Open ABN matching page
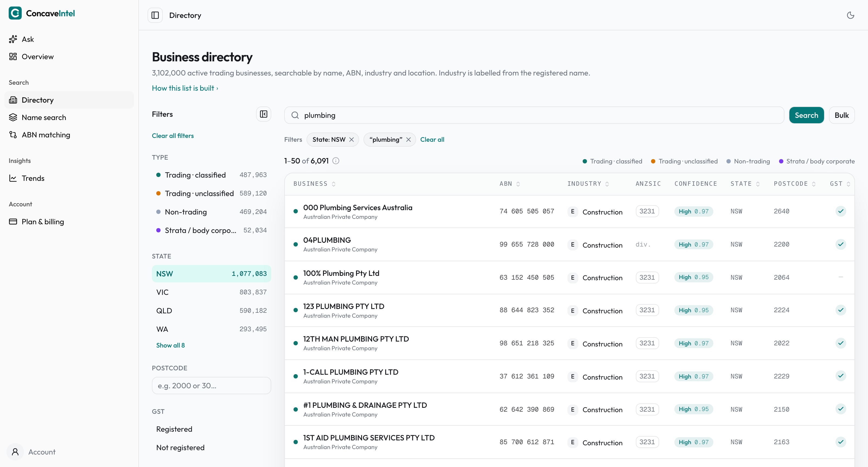 point(69,135)
